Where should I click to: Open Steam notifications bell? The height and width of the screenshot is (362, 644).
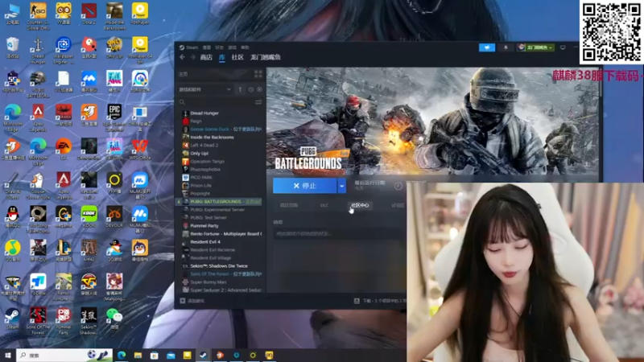click(506, 47)
